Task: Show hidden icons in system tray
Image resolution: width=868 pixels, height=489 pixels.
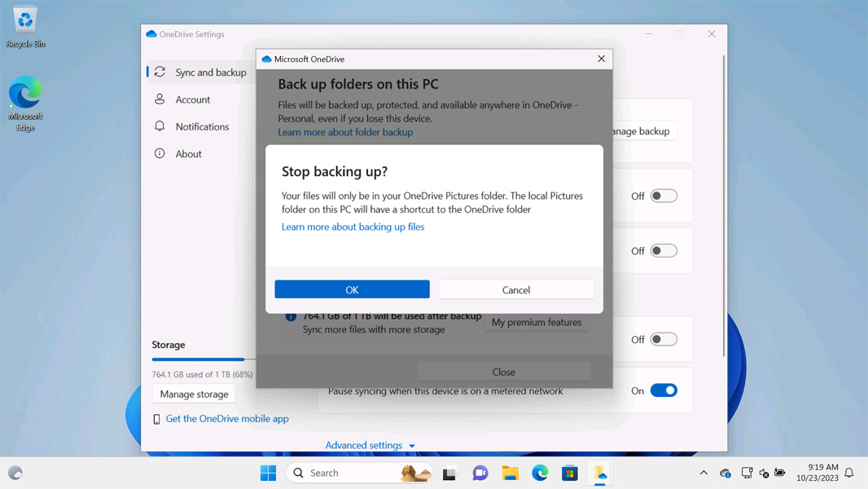Action: pyautogui.click(x=704, y=473)
